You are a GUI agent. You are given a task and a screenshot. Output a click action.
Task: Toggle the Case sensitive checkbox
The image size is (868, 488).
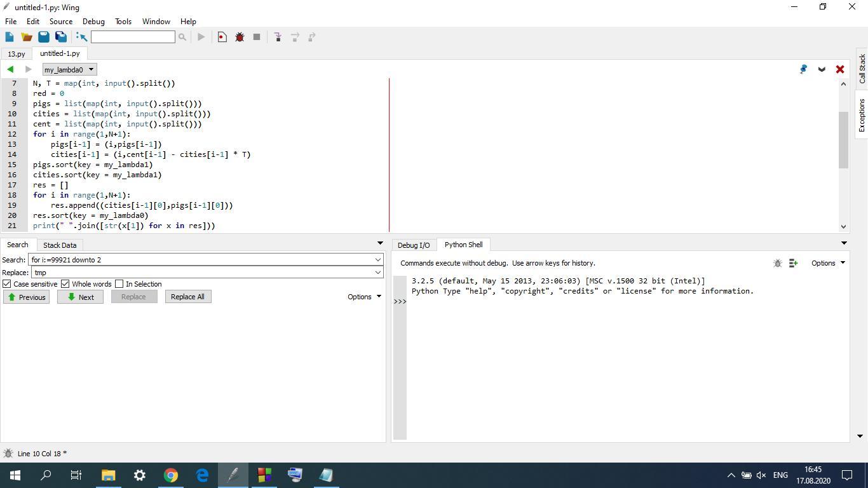7,284
